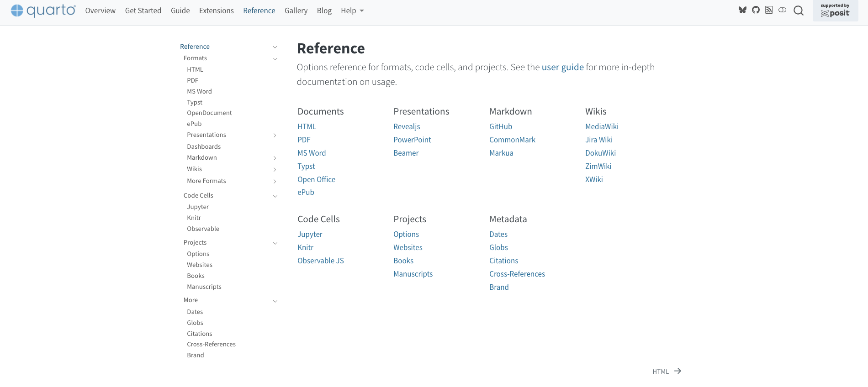Open the Help dropdown menu
Viewport: 868px width, 387px height.
click(352, 10)
